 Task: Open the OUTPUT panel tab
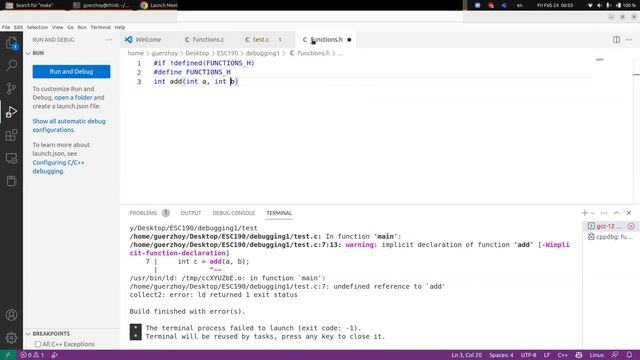click(191, 213)
